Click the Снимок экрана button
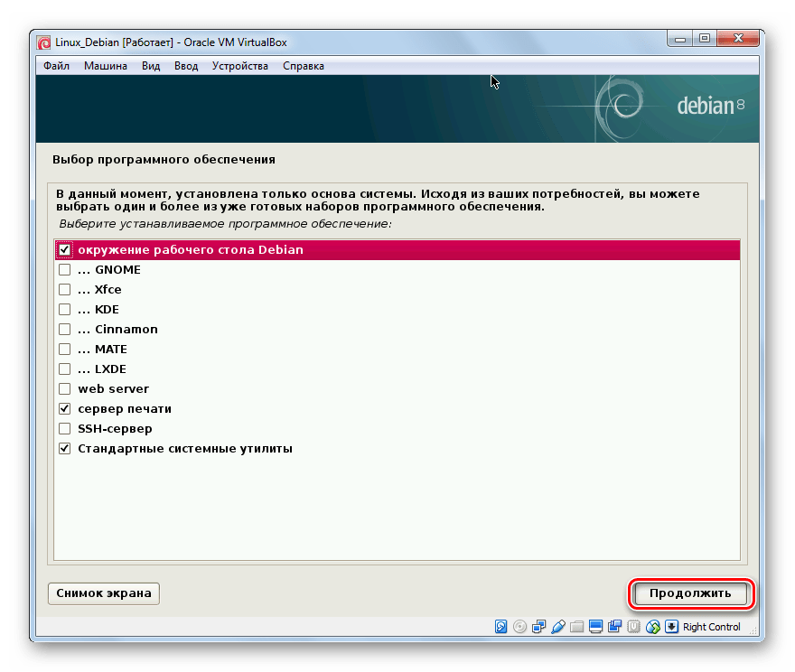 (x=104, y=593)
